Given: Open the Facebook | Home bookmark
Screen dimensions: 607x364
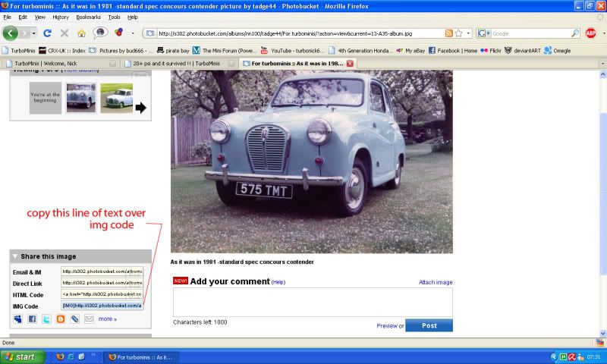Looking at the screenshot, I should point(452,51).
